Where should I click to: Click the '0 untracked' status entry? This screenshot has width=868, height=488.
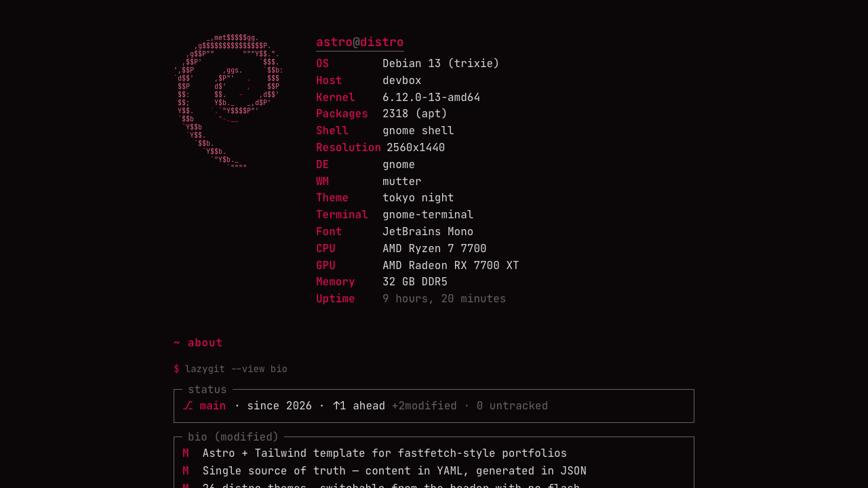coord(512,406)
